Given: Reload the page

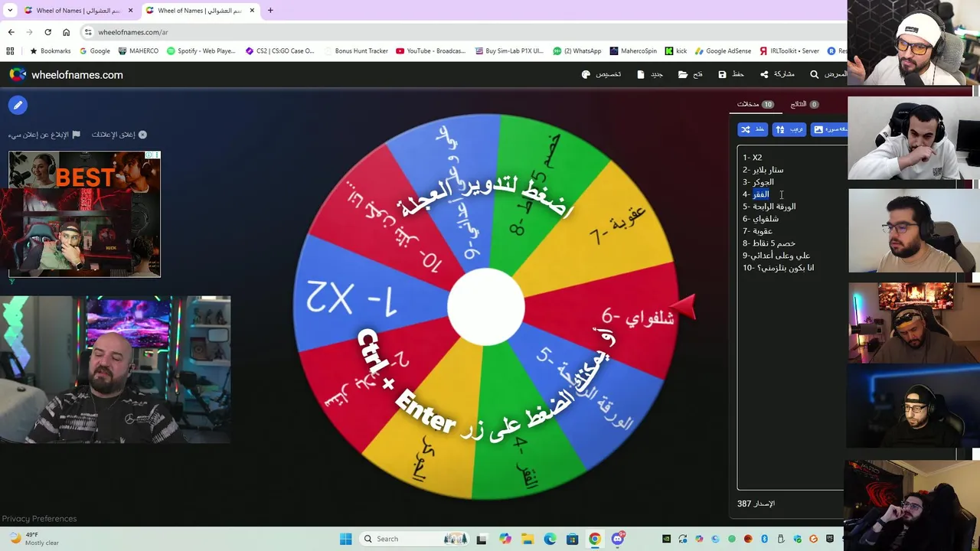Looking at the screenshot, I should (x=47, y=32).
